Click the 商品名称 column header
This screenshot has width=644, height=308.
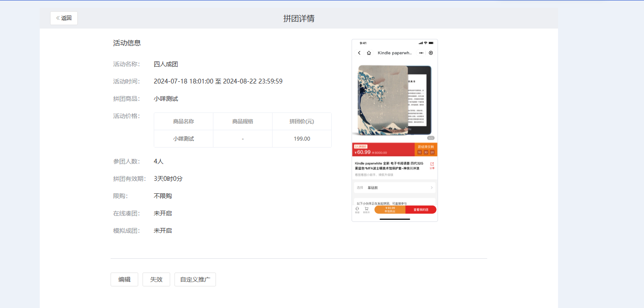184,122
